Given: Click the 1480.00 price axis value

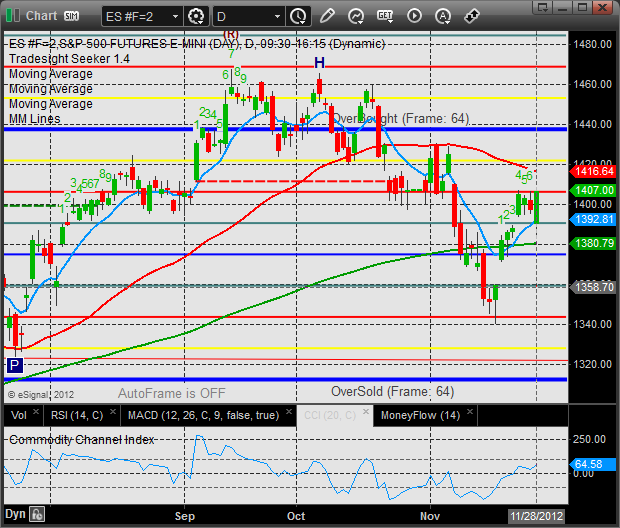Looking at the screenshot, I should point(592,44).
